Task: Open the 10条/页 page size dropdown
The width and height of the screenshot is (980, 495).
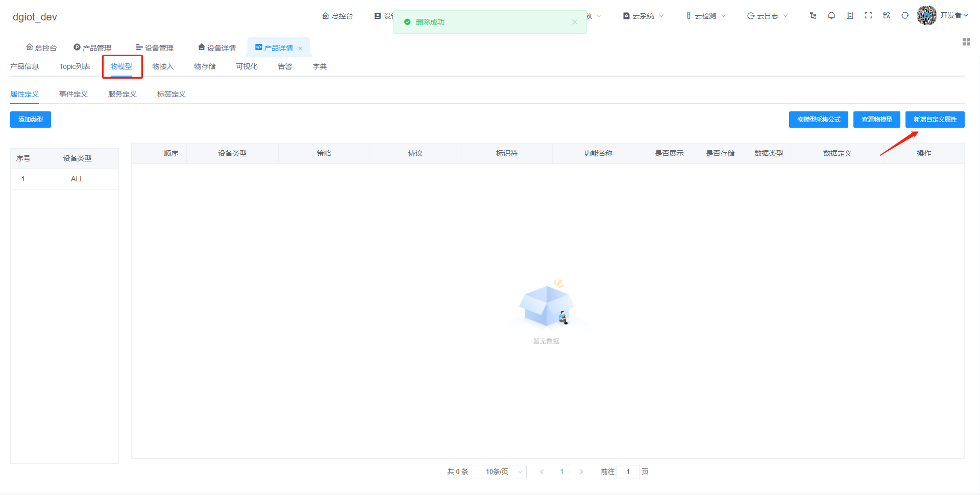Action: (x=501, y=472)
